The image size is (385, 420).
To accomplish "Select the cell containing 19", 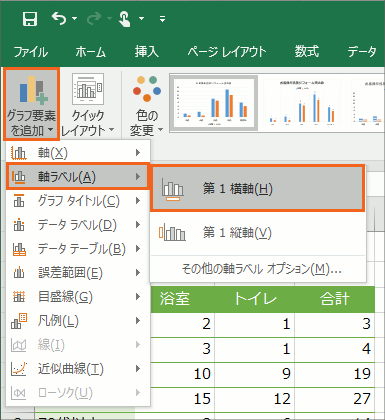I will point(335,374).
